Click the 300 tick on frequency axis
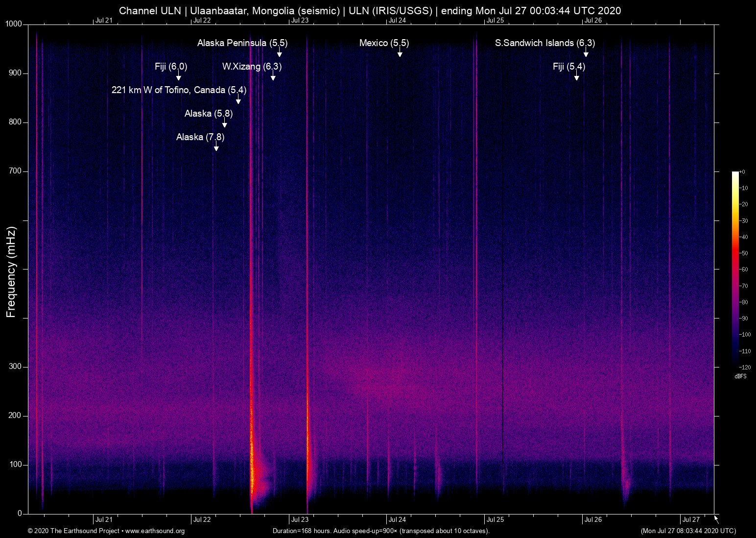This screenshot has height=538, width=756. tap(15, 367)
